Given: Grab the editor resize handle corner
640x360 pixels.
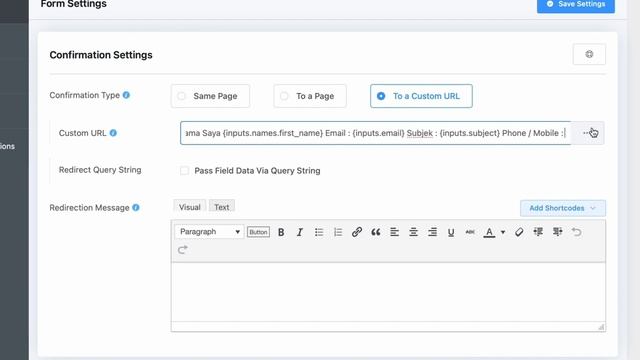Looking at the screenshot, I should (x=601, y=327).
